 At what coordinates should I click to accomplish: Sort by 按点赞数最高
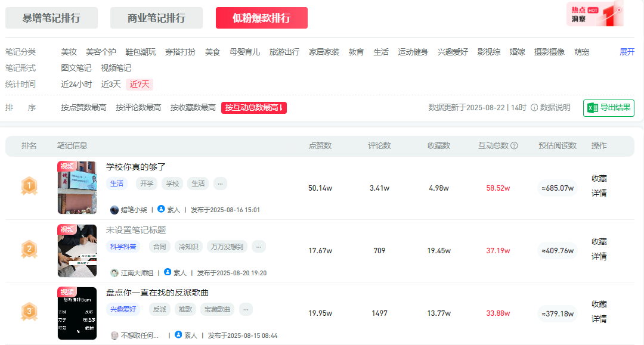83,108
